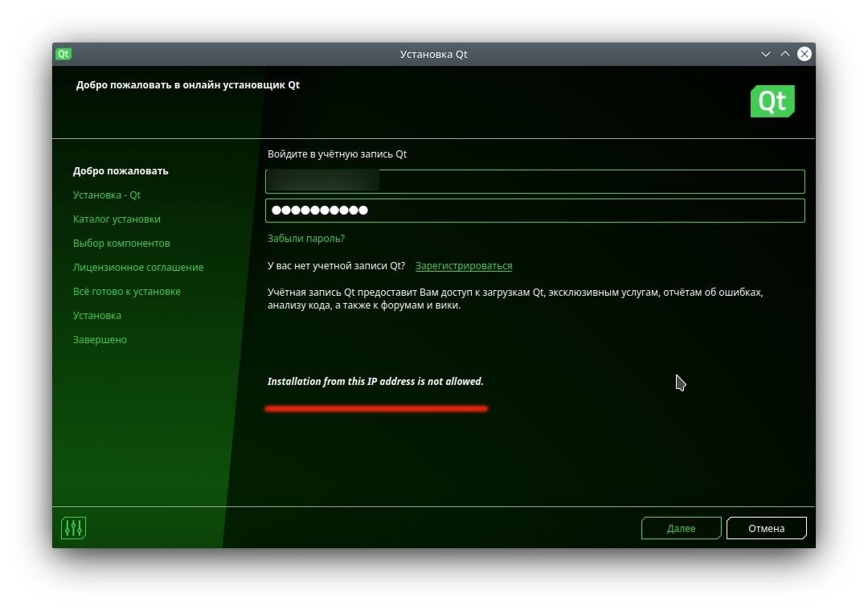Select Всё готово к установке step

(126, 292)
